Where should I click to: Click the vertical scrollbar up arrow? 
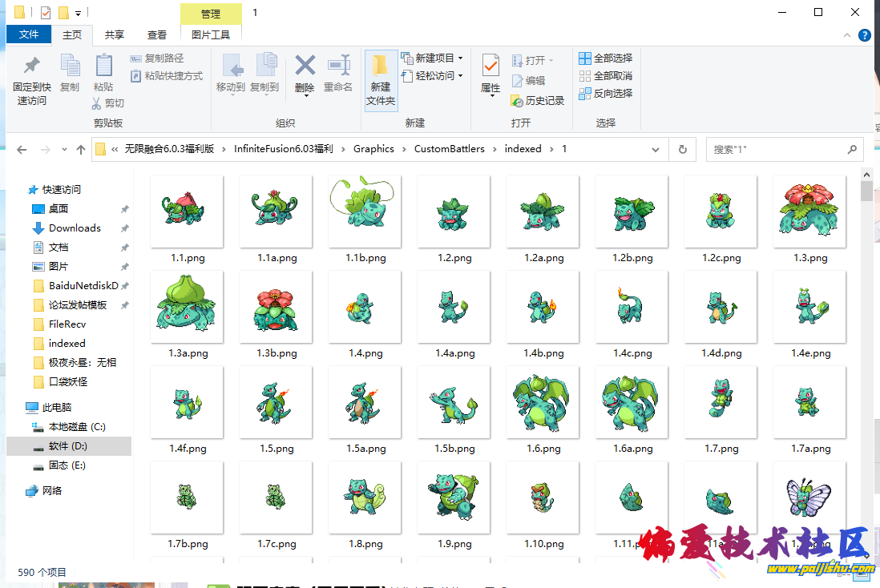pyautogui.click(x=866, y=175)
